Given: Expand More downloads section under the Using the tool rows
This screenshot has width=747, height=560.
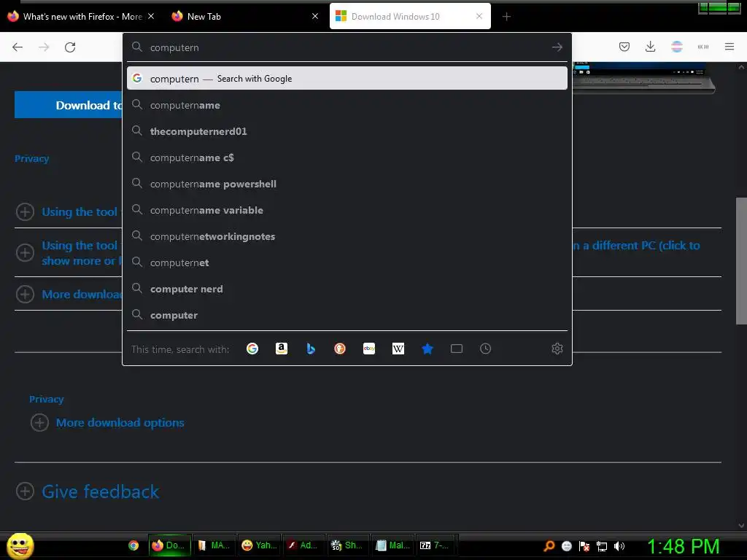Looking at the screenshot, I should (x=26, y=295).
